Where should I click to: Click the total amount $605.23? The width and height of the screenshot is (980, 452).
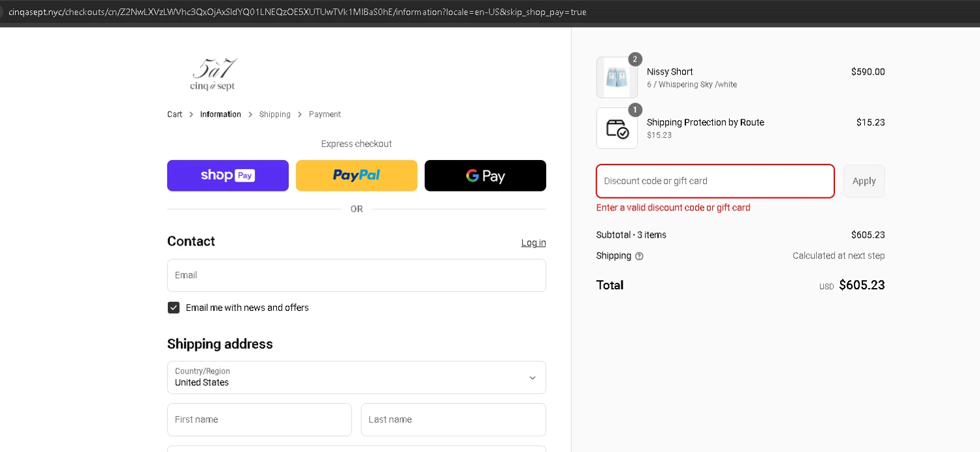pyautogui.click(x=862, y=285)
